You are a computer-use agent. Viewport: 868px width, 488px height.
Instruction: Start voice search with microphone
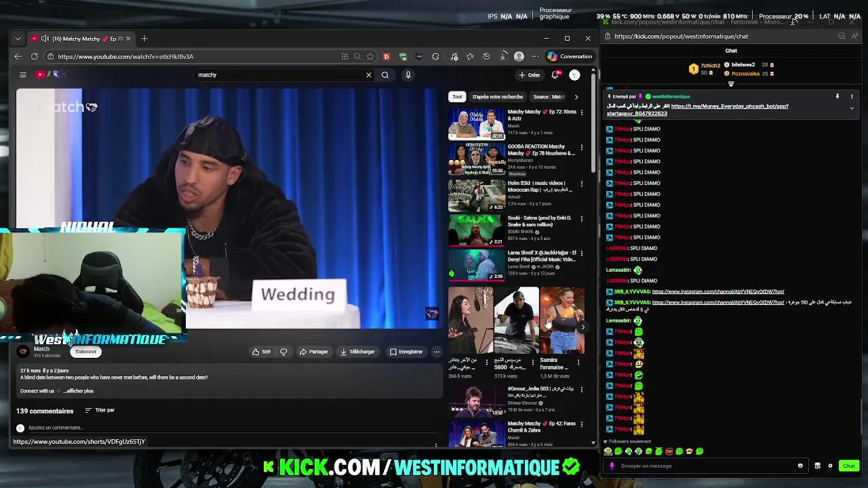point(408,75)
